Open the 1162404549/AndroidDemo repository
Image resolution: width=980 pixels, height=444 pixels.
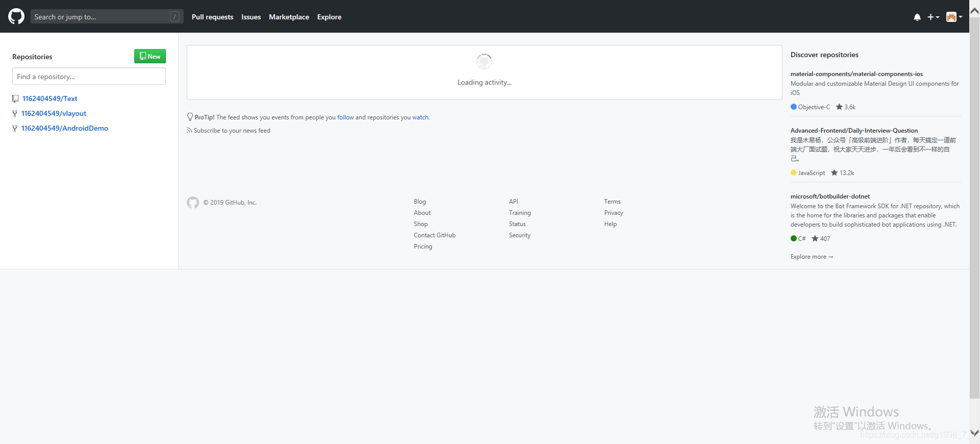coord(65,128)
